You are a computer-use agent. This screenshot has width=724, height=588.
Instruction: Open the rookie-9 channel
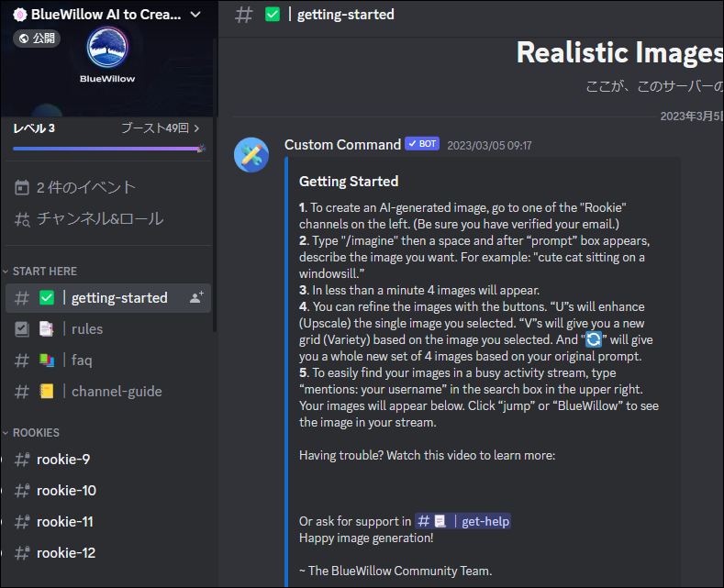point(108,460)
